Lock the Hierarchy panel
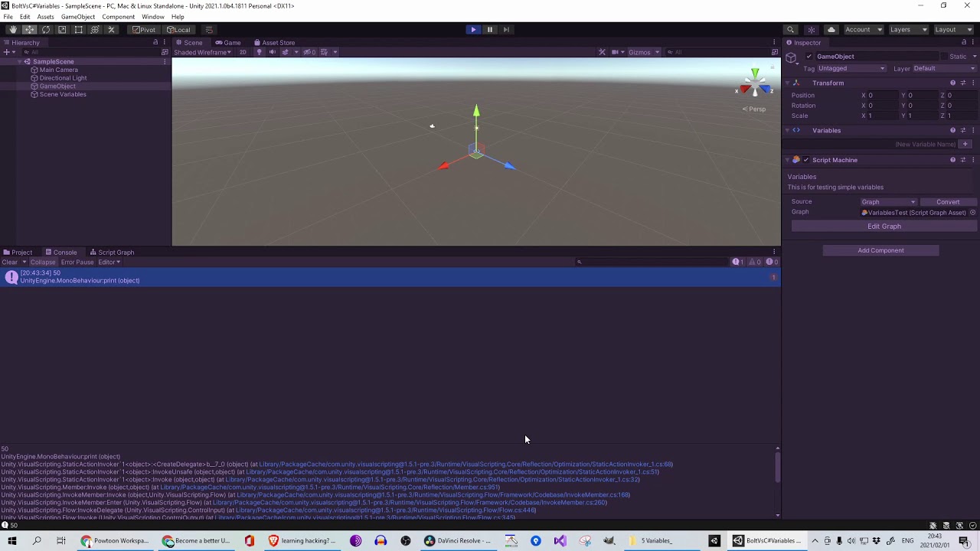The width and height of the screenshot is (980, 551). pyautogui.click(x=155, y=42)
